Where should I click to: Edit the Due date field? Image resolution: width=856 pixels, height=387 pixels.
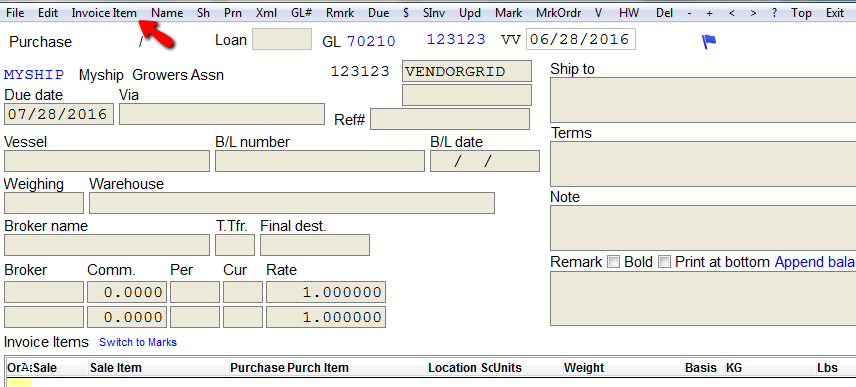coord(59,115)
